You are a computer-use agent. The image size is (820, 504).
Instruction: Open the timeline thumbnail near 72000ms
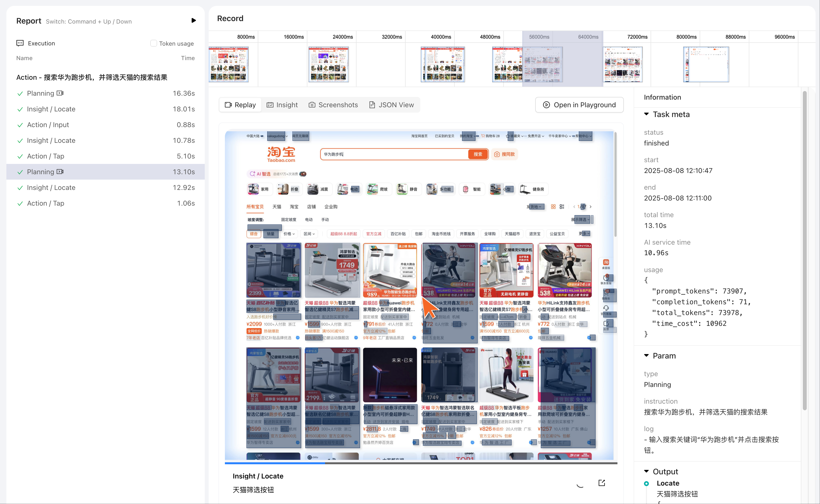(x=623, y=64)
